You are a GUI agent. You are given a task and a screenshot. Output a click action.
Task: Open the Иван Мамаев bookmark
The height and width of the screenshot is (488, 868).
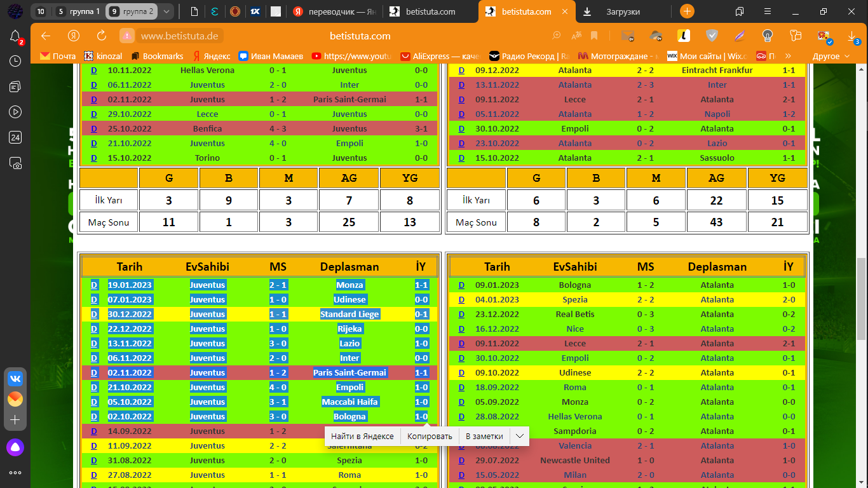point(271,56)
